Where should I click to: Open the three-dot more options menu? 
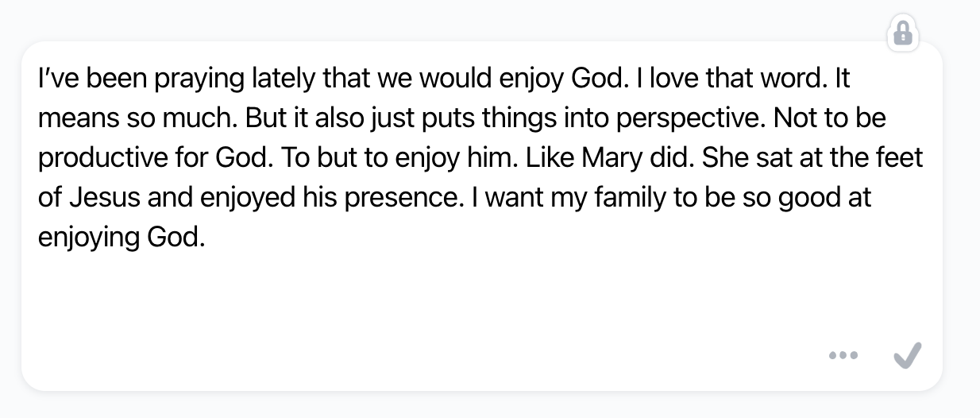click(x=843, y=355)
